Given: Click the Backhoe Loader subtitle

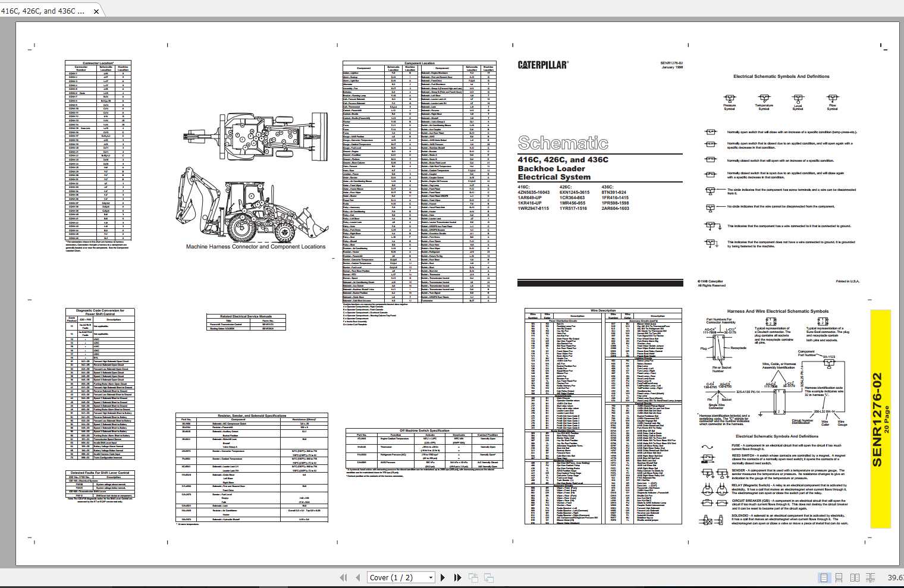Looking at the screenshot, I should click(550, 168).
